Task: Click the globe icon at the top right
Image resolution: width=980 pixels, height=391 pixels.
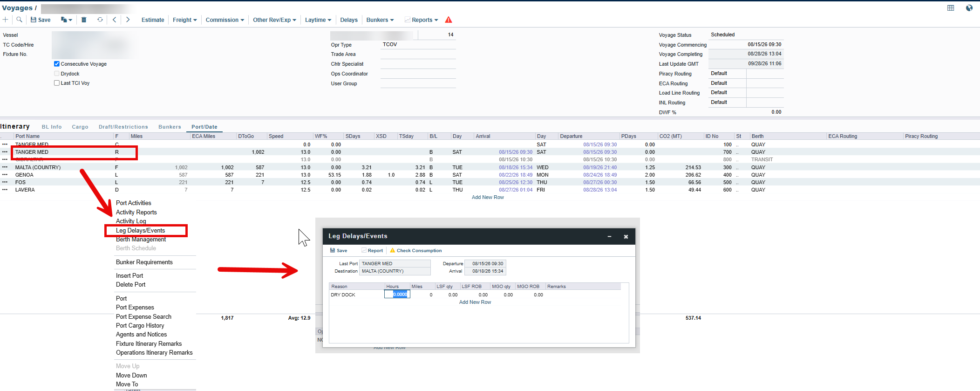Action: pyautogui.click(x=969, y=8)
